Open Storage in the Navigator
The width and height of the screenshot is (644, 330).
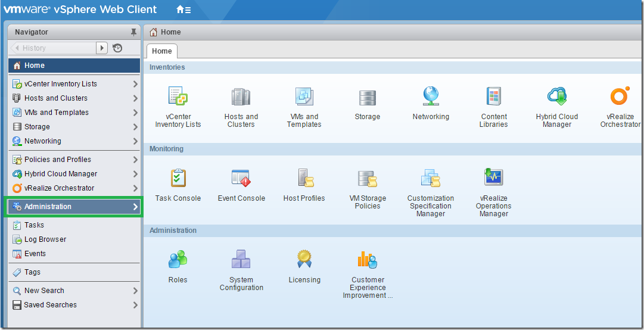tap(74, 127)
